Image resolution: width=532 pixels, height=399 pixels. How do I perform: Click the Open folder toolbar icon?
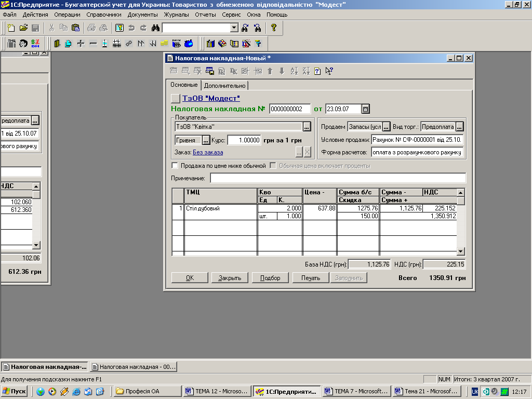click(23, 28)
